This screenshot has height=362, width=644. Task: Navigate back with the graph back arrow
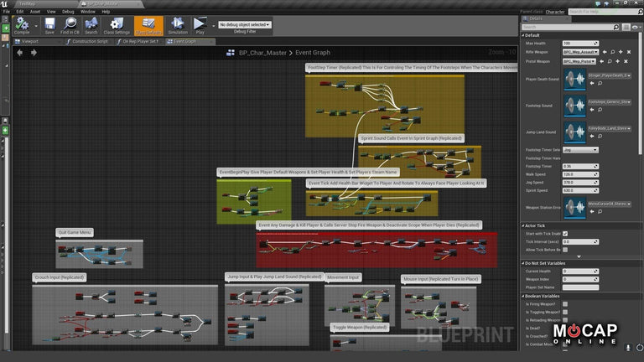19,52
